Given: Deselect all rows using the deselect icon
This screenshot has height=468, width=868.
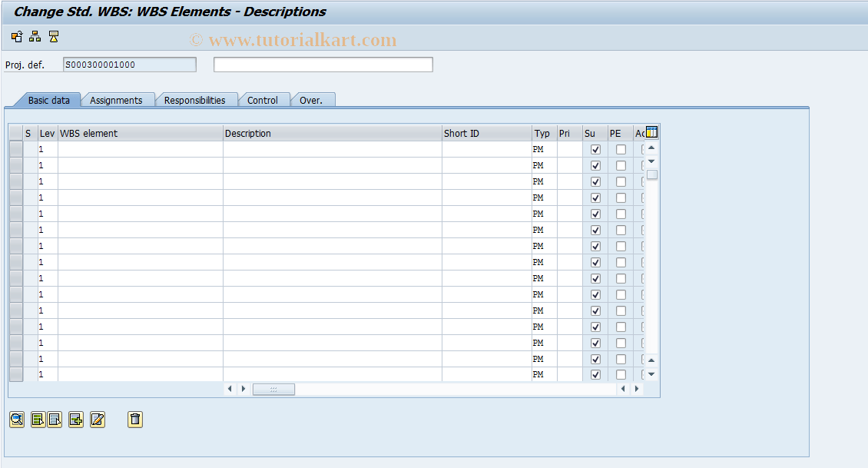Looking at the screenshot, I should 53,420.
